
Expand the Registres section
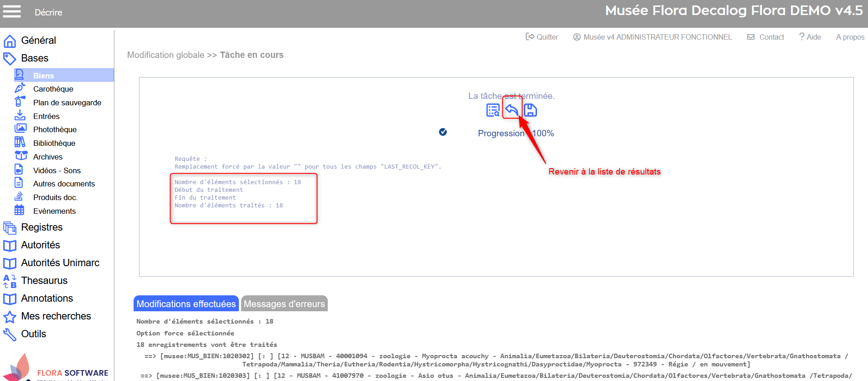click(x=42, y=227)
